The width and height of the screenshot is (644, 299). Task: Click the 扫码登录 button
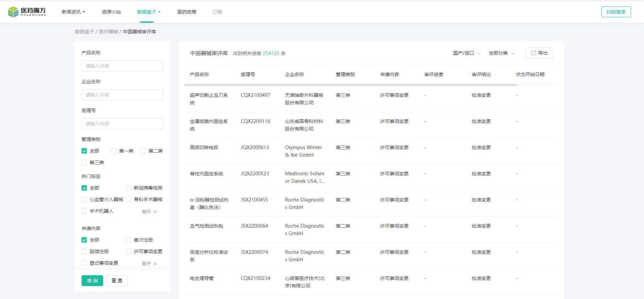616,12
